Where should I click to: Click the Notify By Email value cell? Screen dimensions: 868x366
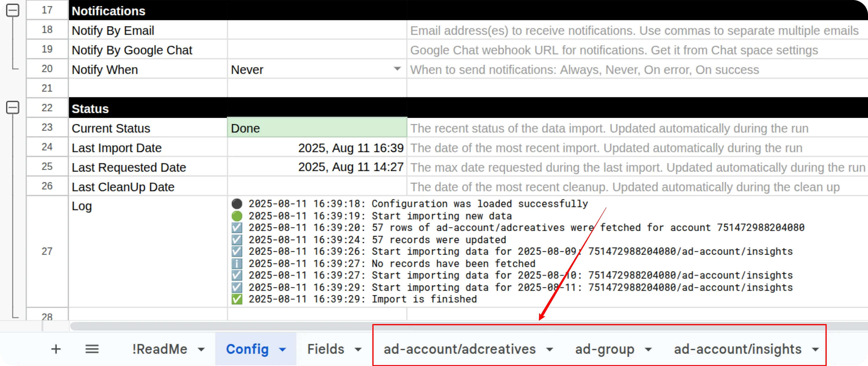coord(317,30)
